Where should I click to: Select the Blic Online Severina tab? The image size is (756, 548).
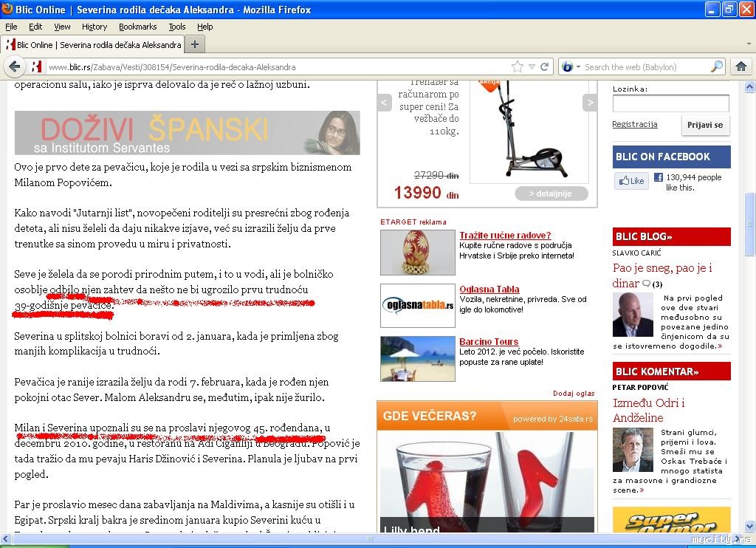pos(92,44)
